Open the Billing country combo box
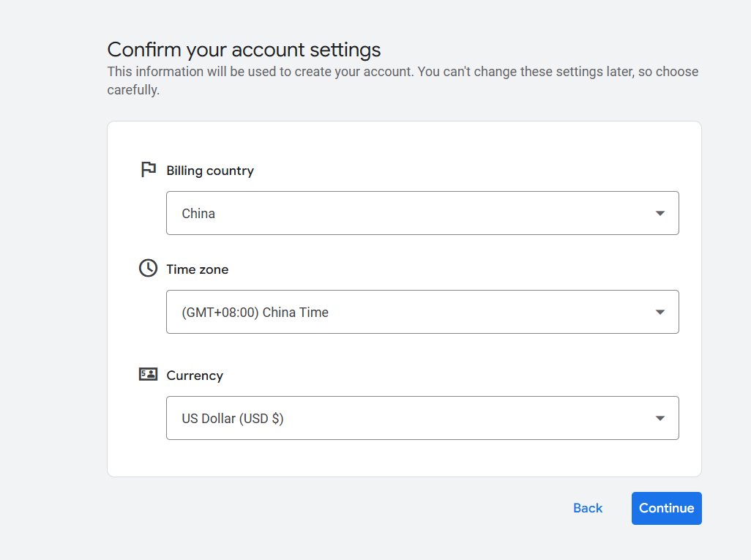751x560 pixels. (x=422, y=213)
